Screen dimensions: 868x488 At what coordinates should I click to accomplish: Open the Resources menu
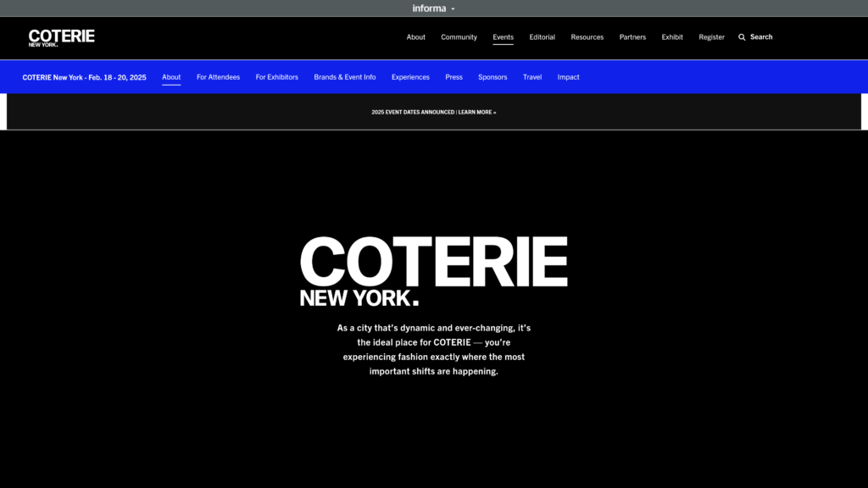pos(587,37)
